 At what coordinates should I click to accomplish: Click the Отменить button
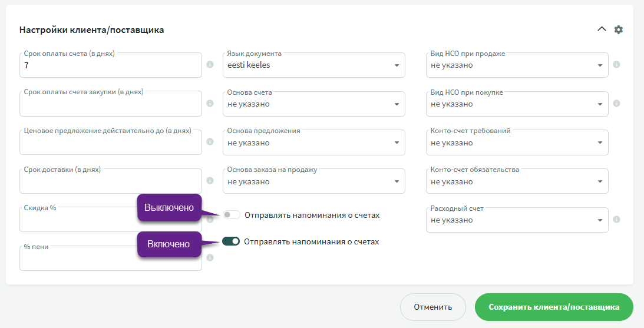pyautogui.click(x=432, y=307)
